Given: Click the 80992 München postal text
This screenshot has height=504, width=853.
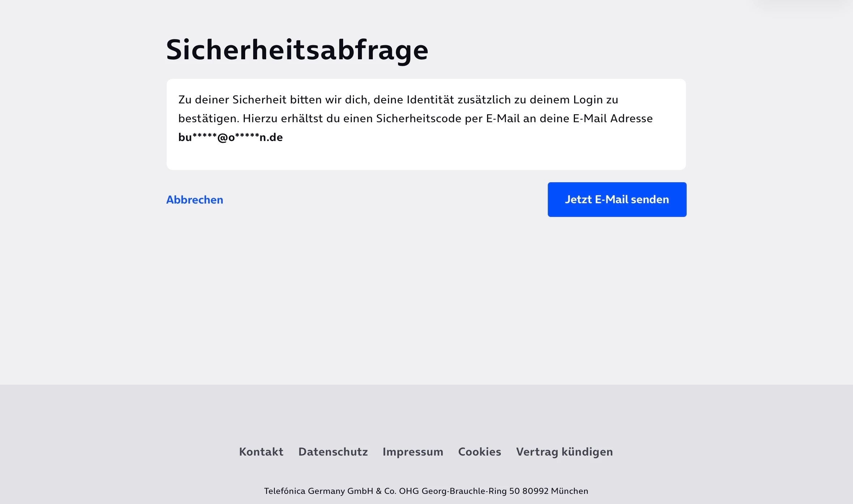Looking at the screenshot, I should 555,491.
